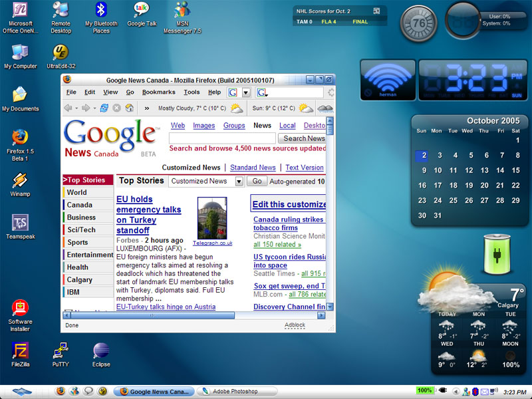Click the Home button in Firefox toolbar
Screen dimensions: 532x399
point(129,108)
